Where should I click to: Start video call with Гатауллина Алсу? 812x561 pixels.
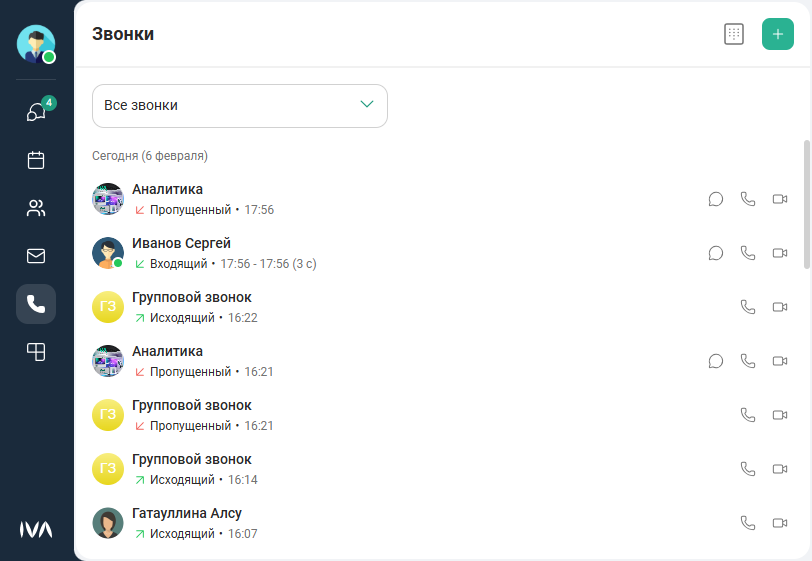(780, 523)
